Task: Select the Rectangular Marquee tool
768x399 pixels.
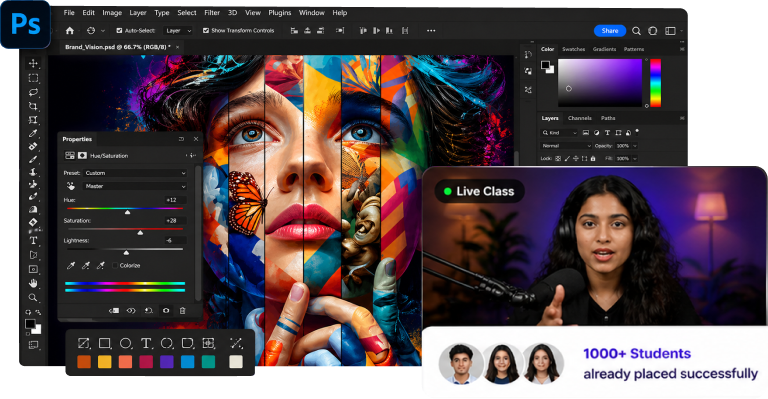Action: (33, 78)
